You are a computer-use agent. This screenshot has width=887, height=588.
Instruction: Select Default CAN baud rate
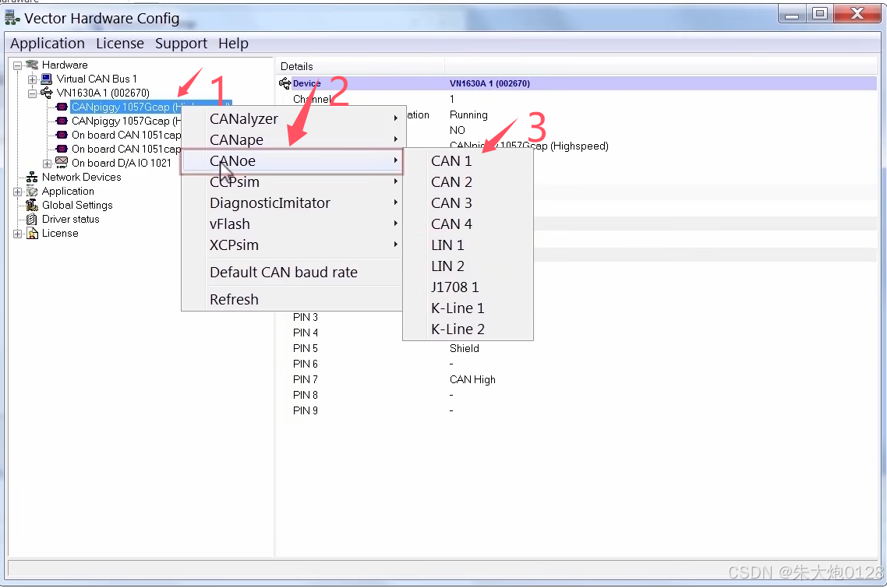(x=292, y=273)
